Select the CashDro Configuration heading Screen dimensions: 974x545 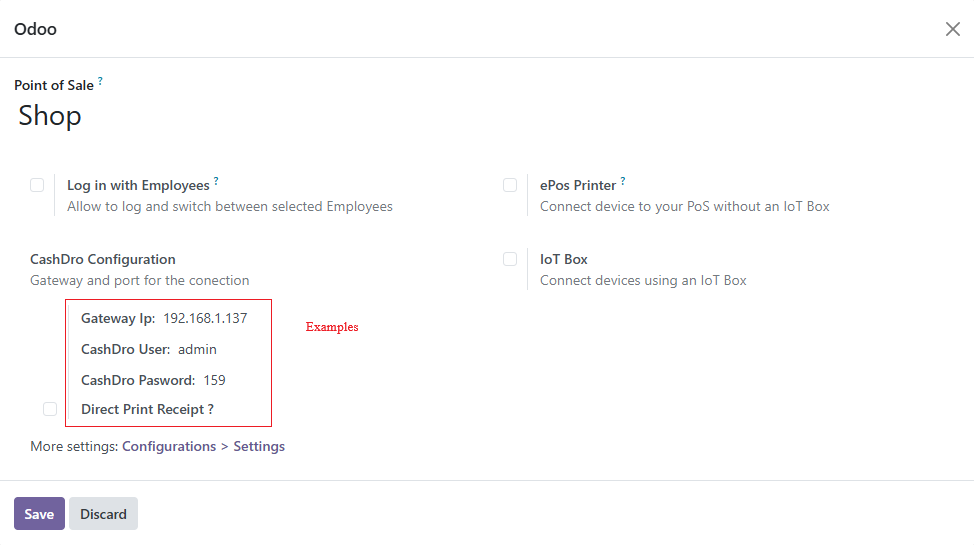point(102,259)
